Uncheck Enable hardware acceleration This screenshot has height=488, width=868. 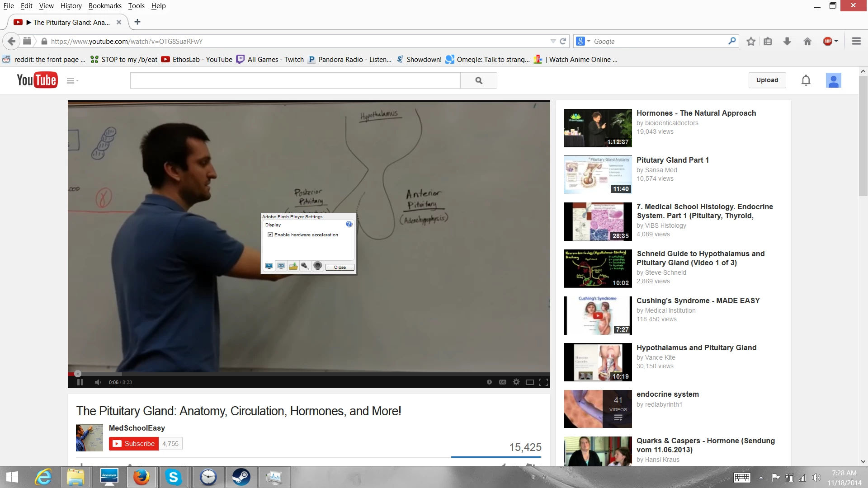tap(270, 235)
